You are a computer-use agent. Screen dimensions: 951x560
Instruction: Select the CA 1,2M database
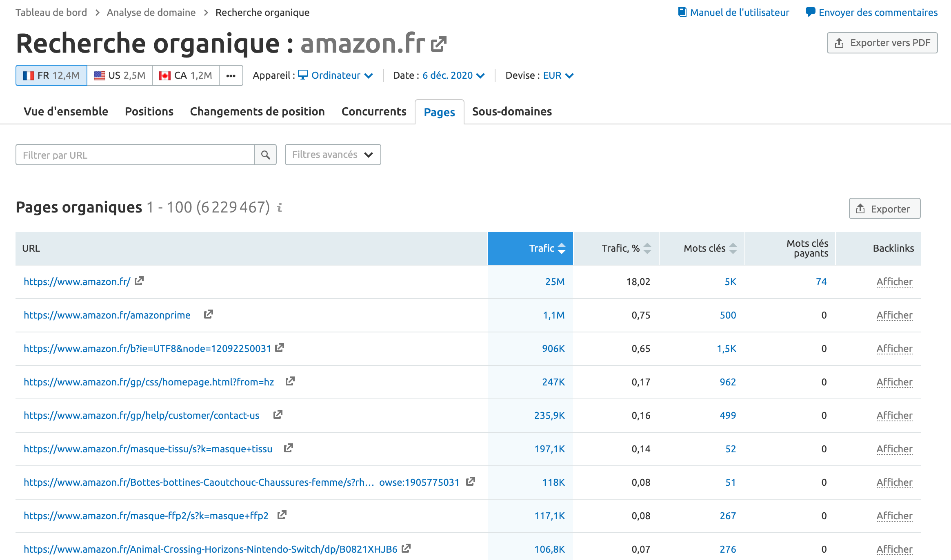[186, 75]
